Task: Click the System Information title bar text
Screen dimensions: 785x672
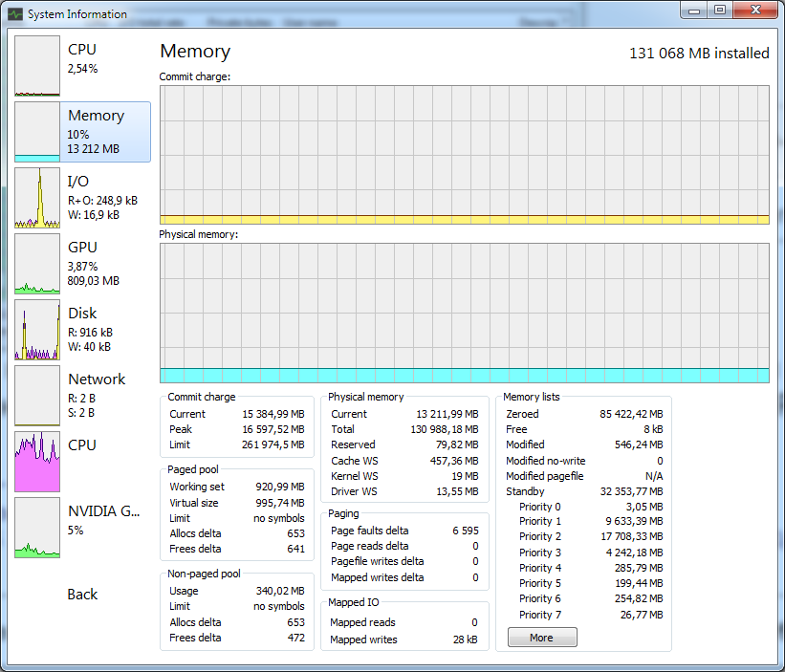Action: point(77,14)
